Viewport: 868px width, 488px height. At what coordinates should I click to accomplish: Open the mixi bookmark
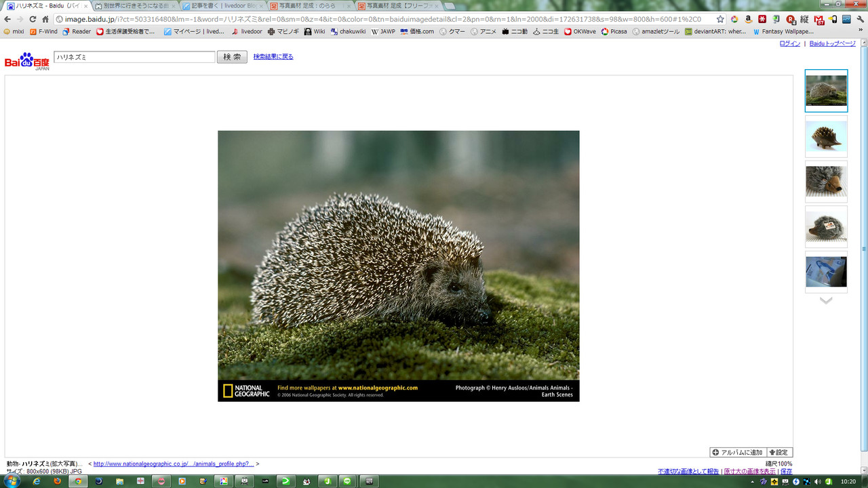click(14, 31)
